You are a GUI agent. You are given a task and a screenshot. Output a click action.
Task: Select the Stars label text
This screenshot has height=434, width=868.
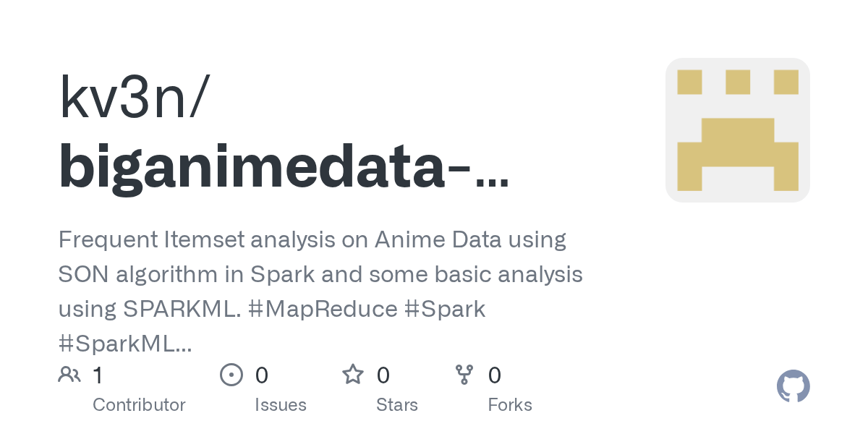397,404
